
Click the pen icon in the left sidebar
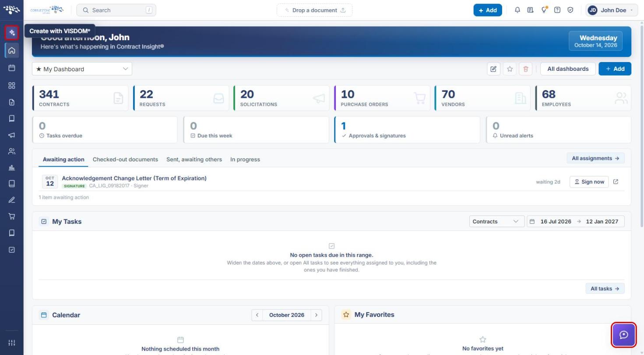coord(12,200)
